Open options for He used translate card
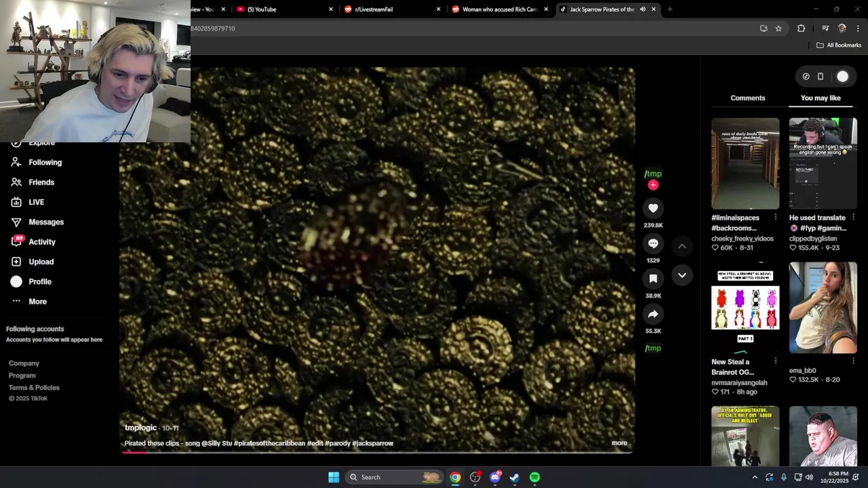The width and height of the screenshot is (868, 488). click(853, 217)
